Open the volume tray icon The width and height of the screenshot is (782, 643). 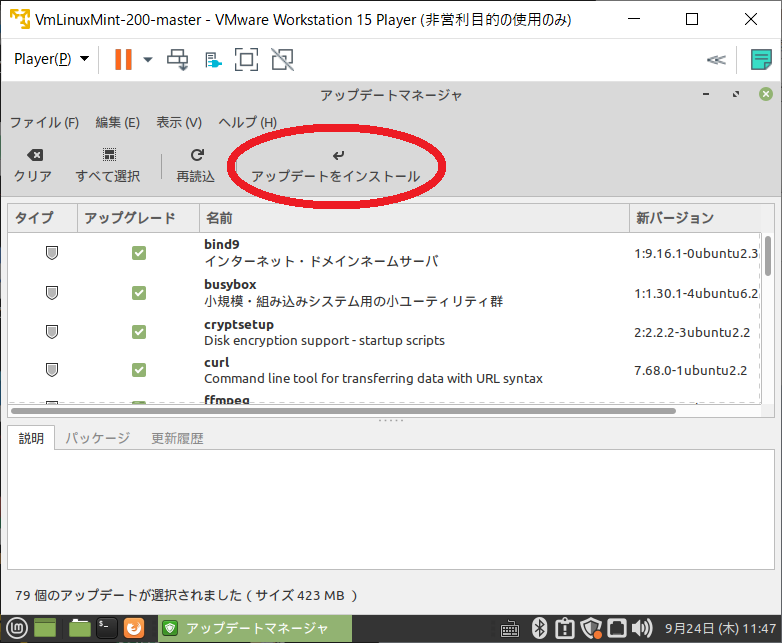pyautogui.click(x=642, y=629)
